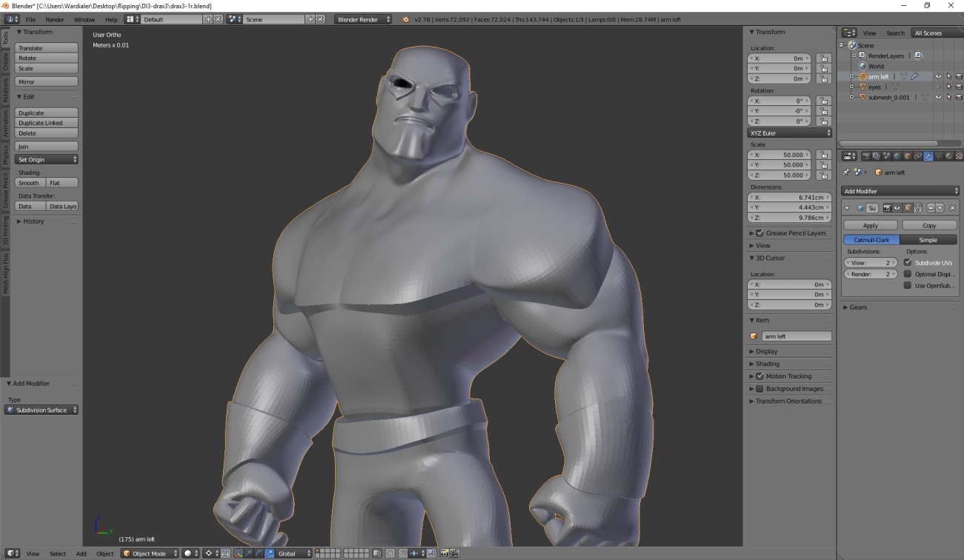This screenshot has height=560, width=964.
Task: Click the OpenGL render animation clapper icon
Action: coord(455,553)
